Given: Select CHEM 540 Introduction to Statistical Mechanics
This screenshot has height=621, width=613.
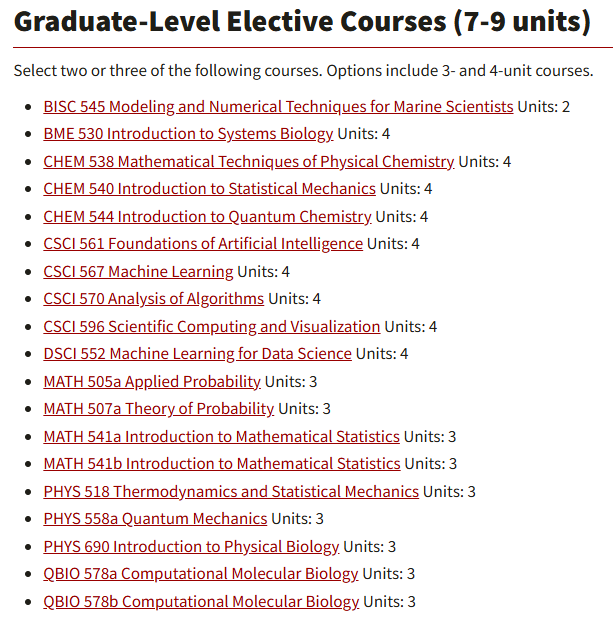Looking at the screenshot, I should pos(209,188).
